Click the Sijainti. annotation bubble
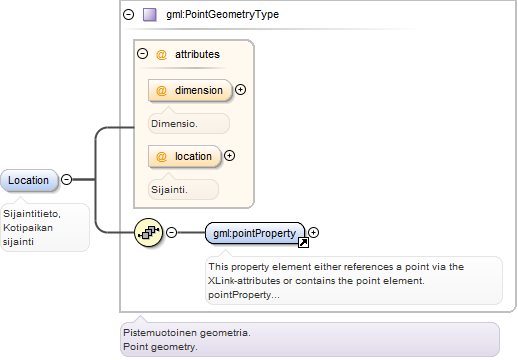The height and width of the screenshot is (360, 518). pos(183,189)
